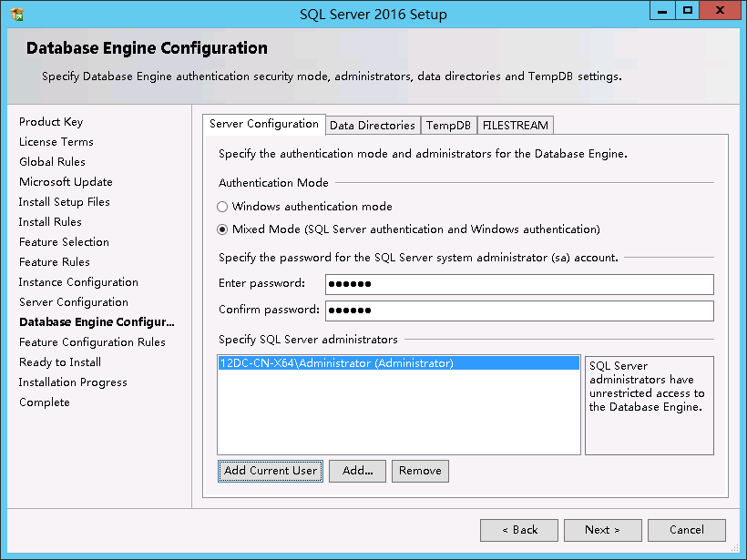Click the Specify SQL Server administrators label
Viewport: 747px width, 560px height.
308,340
